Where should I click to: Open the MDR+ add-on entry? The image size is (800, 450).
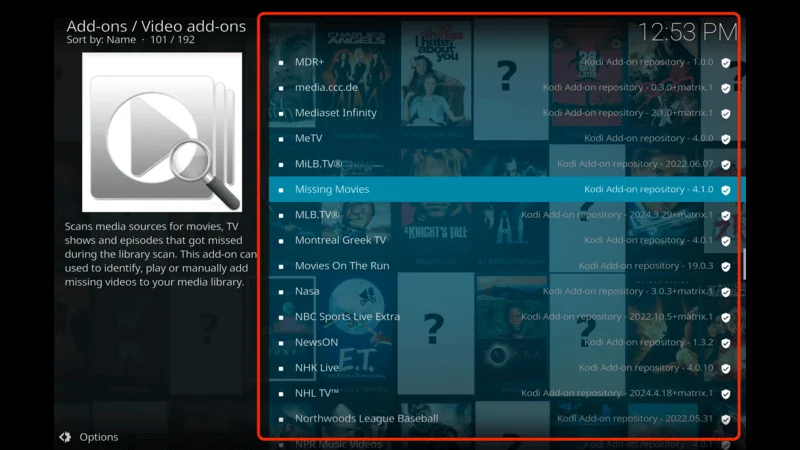pyautogui.click(x=507, y=62)
